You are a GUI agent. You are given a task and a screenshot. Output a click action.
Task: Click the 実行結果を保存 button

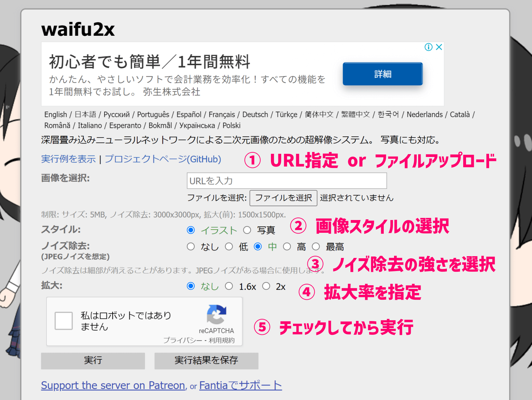click(206, 361)
